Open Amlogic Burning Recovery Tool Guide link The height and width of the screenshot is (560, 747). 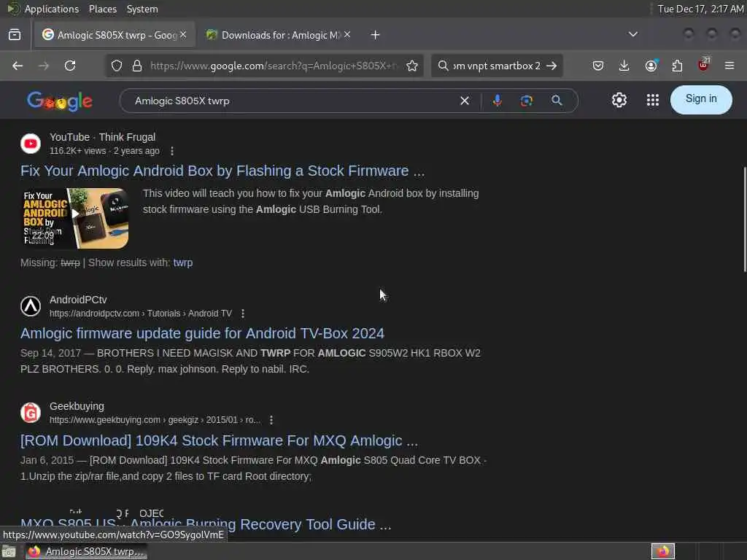[206, 524]
